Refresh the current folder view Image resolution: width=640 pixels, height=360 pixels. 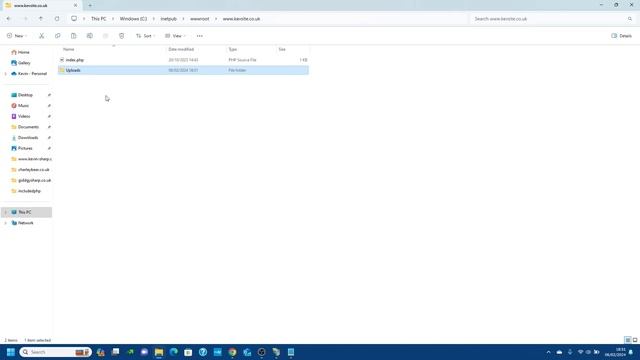[x=57, y=19]
